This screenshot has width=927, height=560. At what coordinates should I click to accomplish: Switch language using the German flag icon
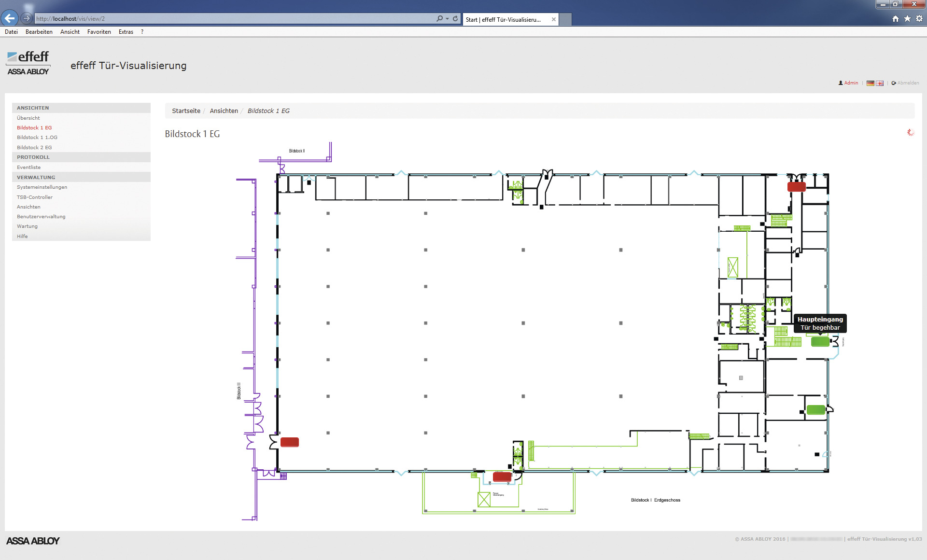[870, 83]
